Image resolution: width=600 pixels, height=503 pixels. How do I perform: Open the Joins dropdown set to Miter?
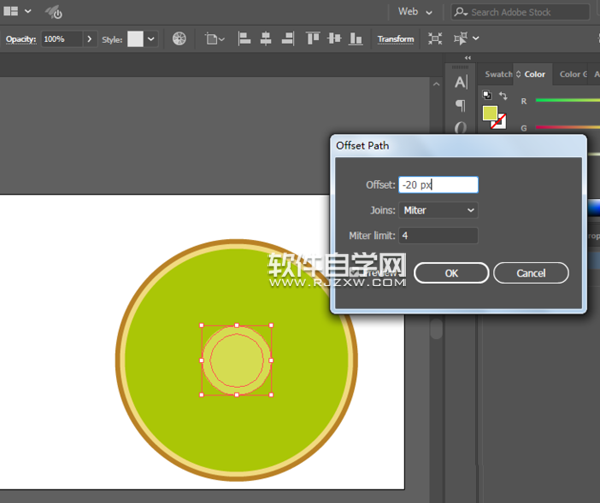[438, 210]
